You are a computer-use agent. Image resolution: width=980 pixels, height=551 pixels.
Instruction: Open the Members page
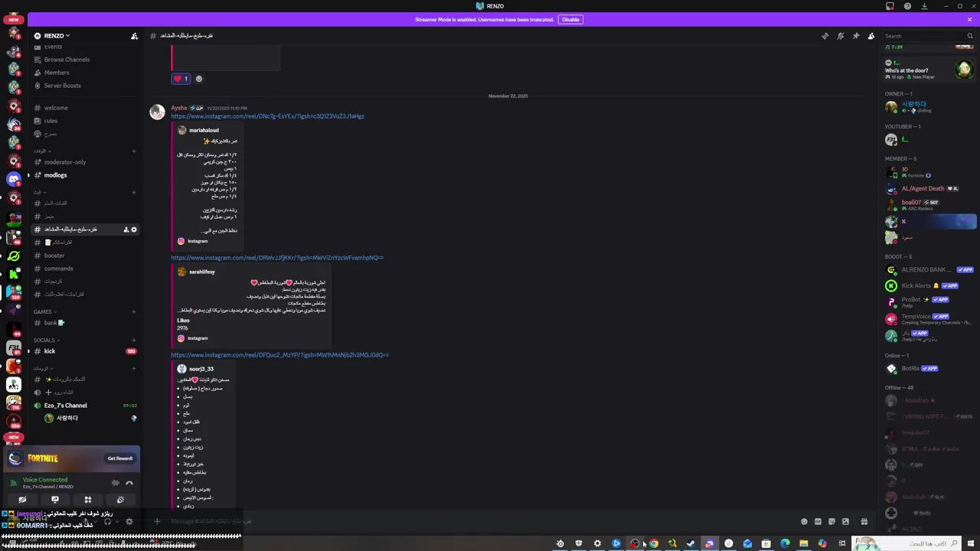point(57,73)
